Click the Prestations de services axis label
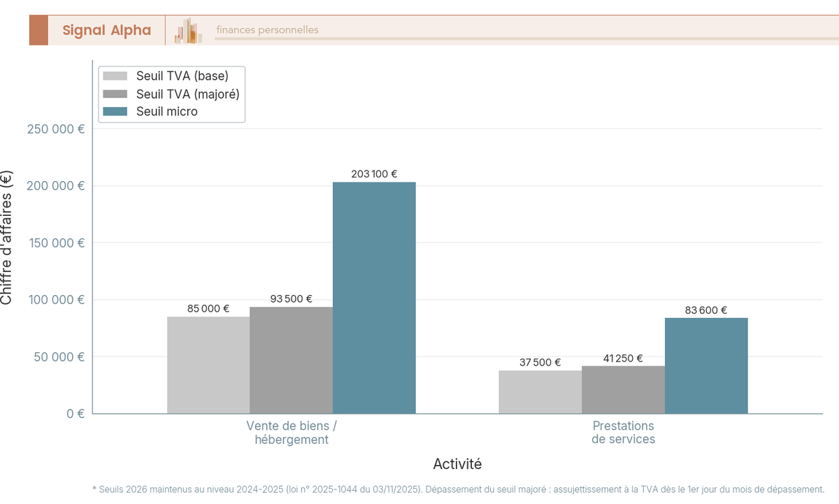The width and height of the screenshot is (839, 504). [624, 433]
